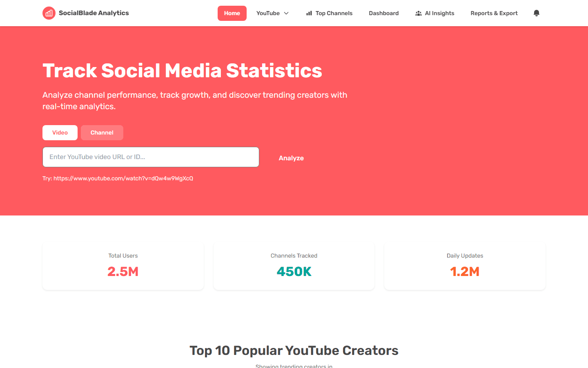Image resolution: width=588 pixels, height=368 pixels.
Task: Activate the Home pill button
Action: pos(232,13)
